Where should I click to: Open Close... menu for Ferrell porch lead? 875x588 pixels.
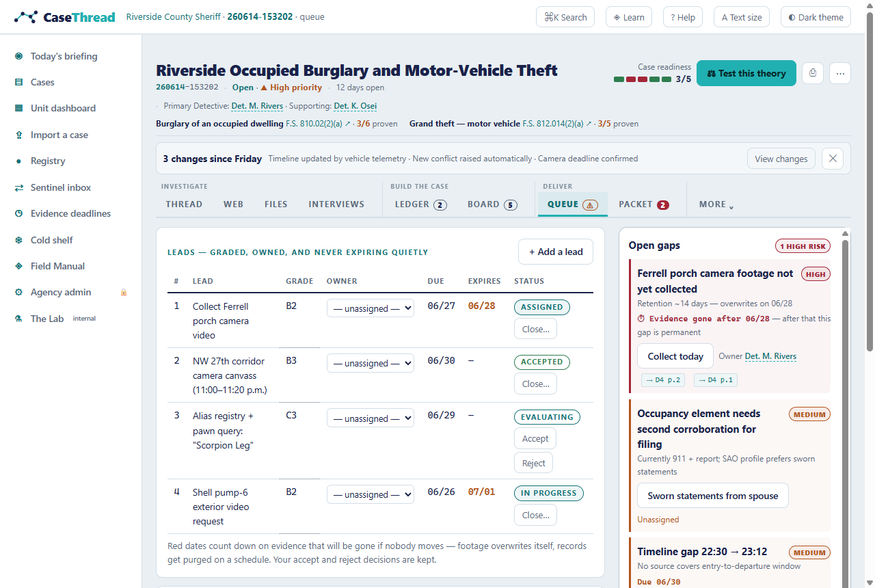535,329
